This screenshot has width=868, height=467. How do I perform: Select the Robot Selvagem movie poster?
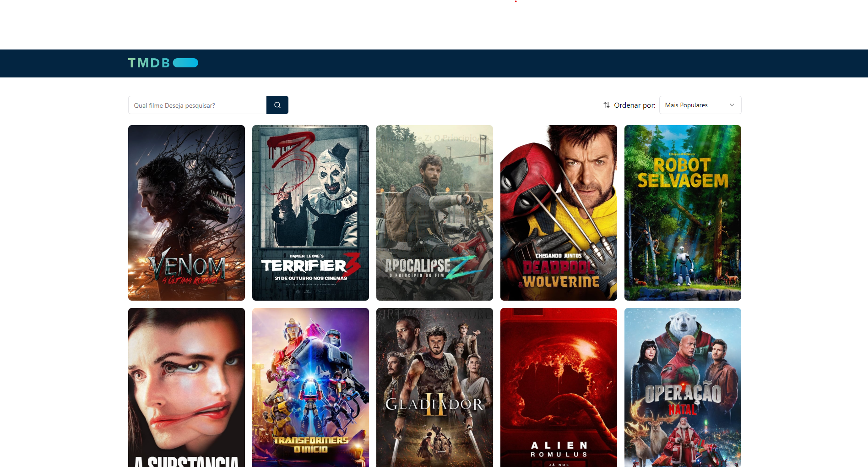pyautogui.click(x=683, y=213)
